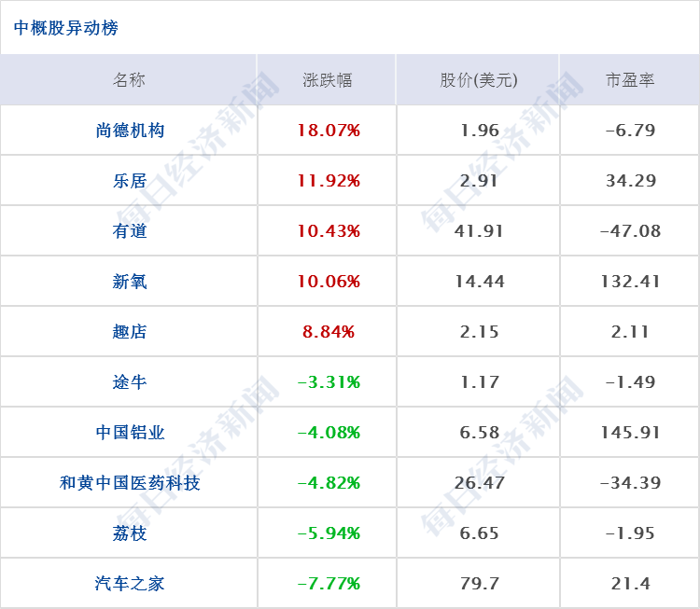The image size is (700, 609).
Task: Click the 股价(美元) column header
Action: (479, 80)
